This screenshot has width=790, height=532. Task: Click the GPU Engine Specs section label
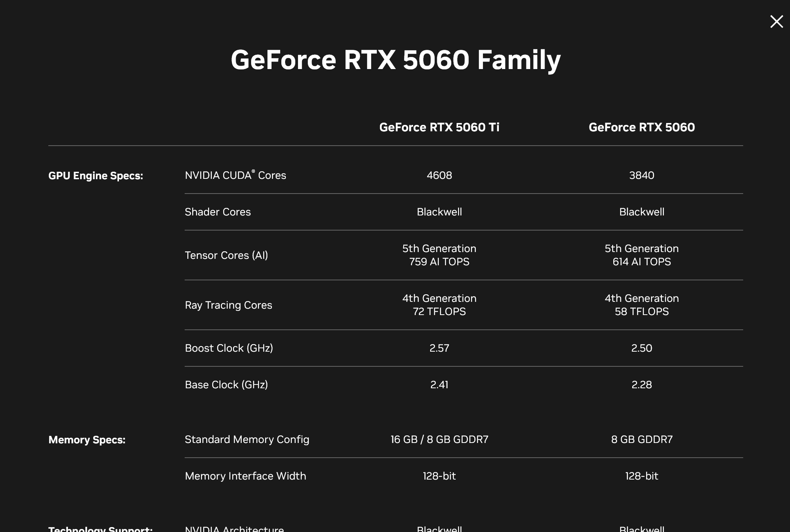pos(96,175)
